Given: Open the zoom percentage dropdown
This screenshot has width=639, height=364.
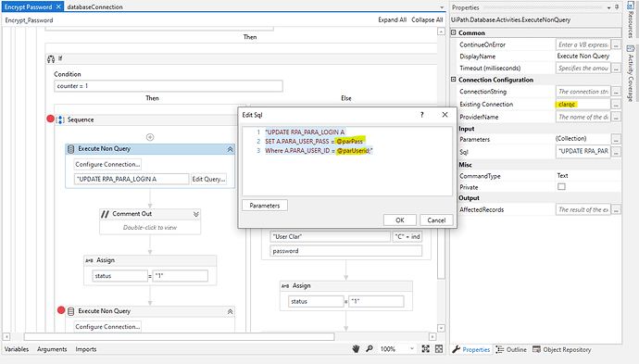Looking at the screenshot, I should pyautogui.click(x=411, y=349).
